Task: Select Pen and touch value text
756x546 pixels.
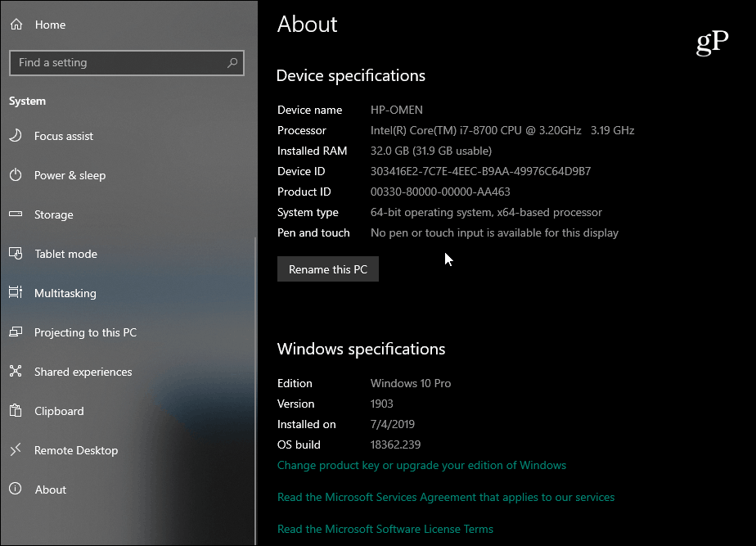Action: (x=494, y=233)
